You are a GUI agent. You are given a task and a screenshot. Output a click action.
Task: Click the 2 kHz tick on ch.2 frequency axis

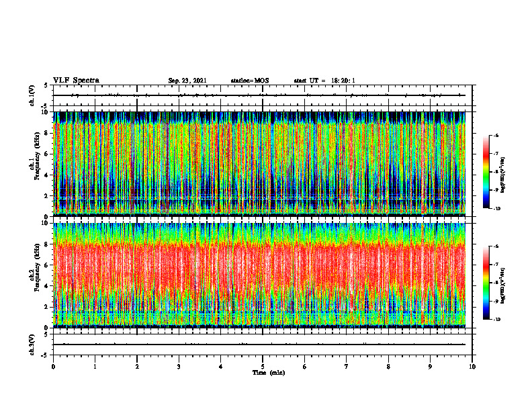click(x=47, y=307)
